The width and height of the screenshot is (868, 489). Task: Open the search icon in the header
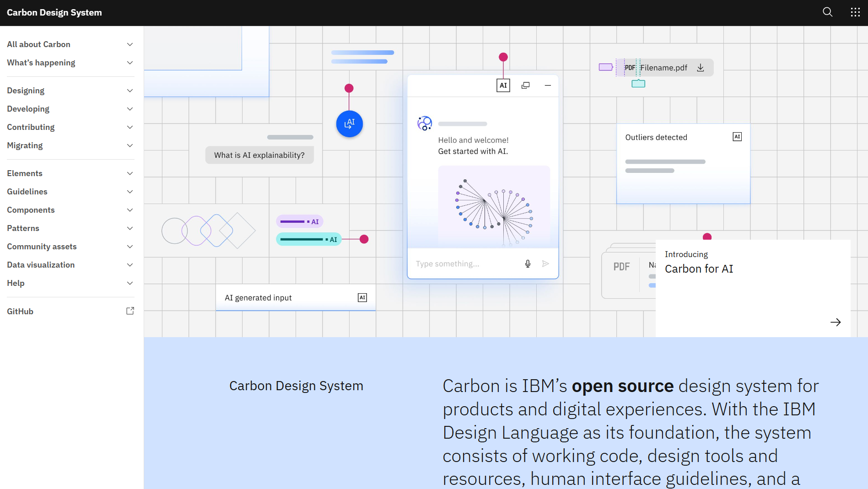click(x=827, y=12)
